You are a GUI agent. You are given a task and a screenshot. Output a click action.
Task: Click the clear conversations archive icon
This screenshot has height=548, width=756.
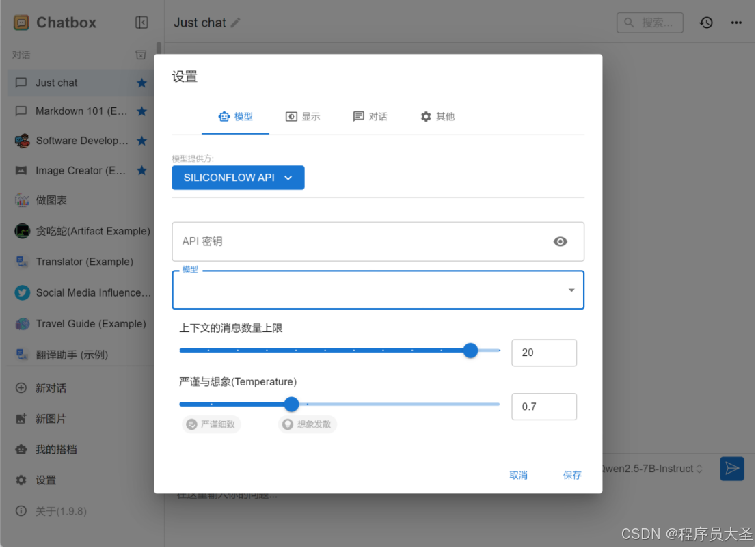tap(141, 55)
